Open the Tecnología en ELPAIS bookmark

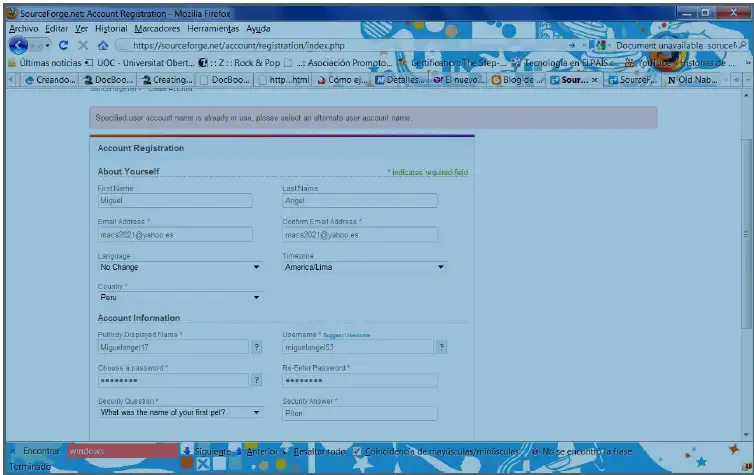(x=566, y=63)
